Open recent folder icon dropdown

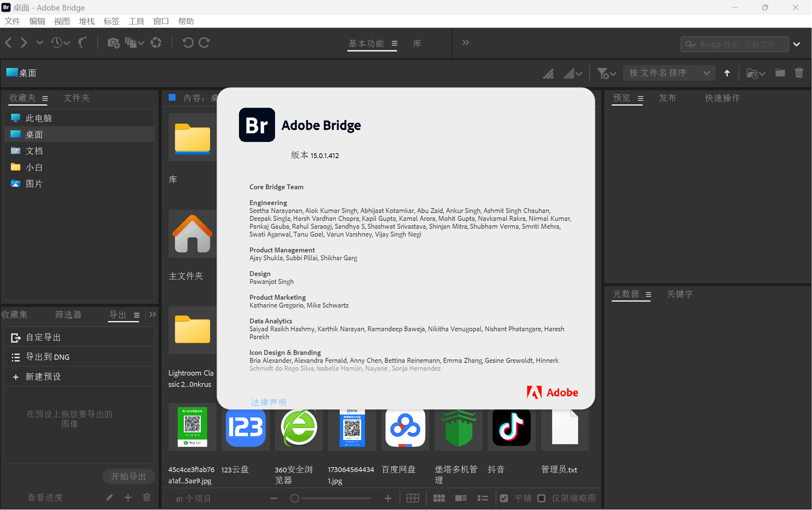pyautogui.click(x=755, y=73)
